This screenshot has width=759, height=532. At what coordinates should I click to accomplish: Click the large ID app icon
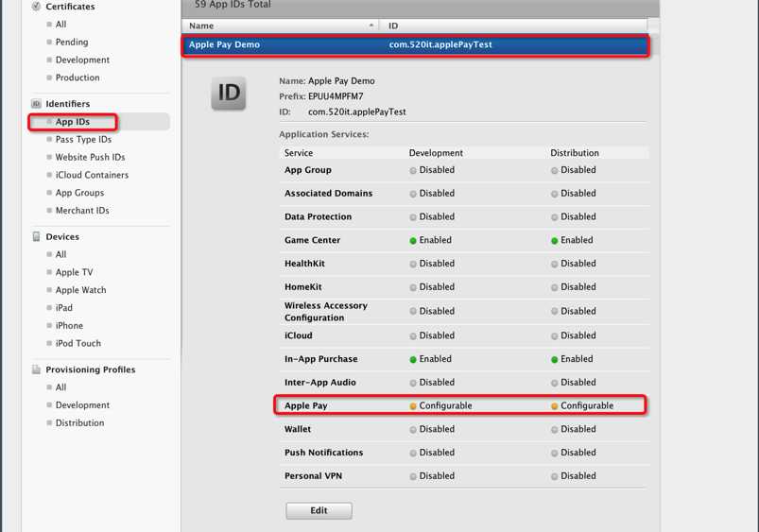(229, 93)
